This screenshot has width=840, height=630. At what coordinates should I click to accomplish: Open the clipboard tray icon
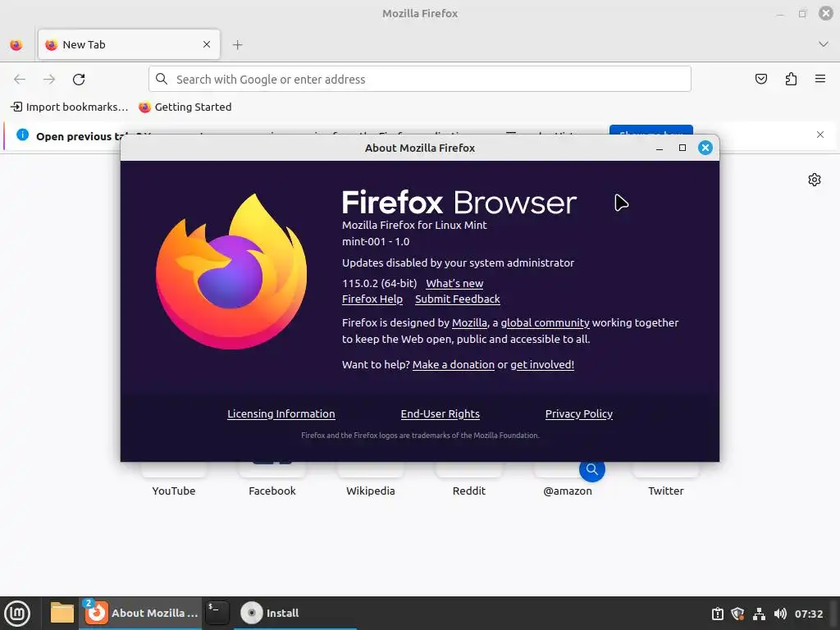717,614
